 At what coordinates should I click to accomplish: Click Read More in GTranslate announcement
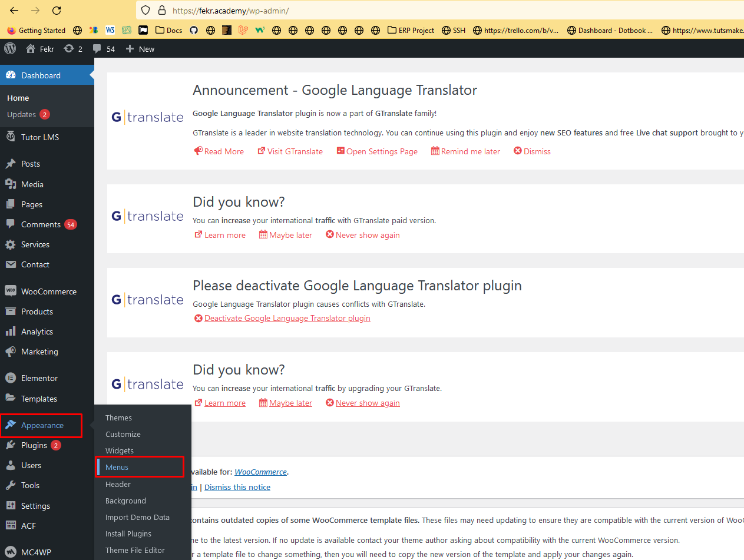(x=219, y=151)
